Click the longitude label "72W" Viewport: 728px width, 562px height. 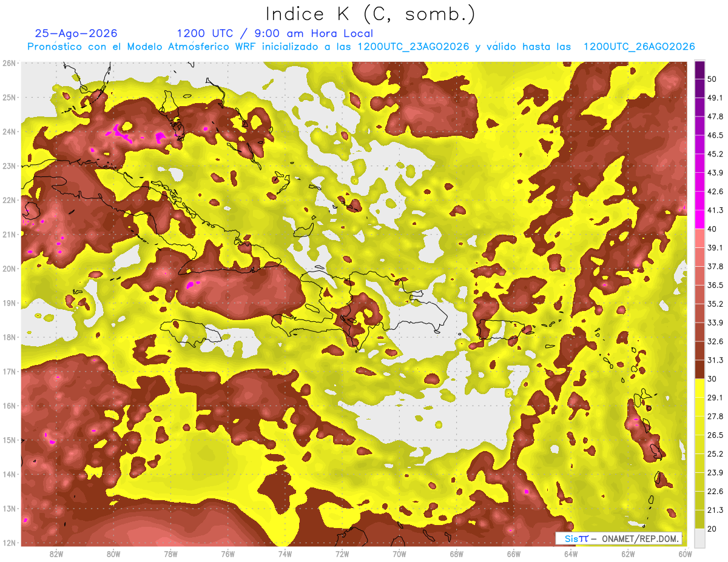tap(342, 554)
